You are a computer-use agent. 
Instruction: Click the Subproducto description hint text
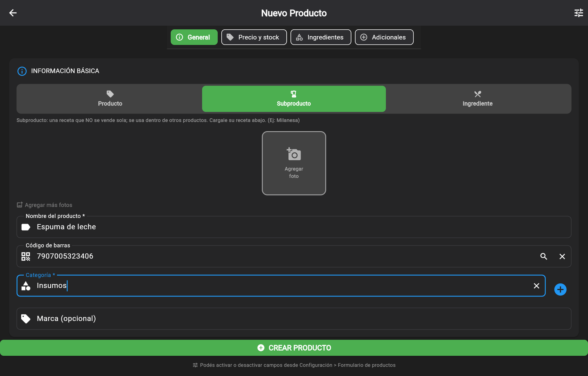pyautogui.click(x=158, y=120)
